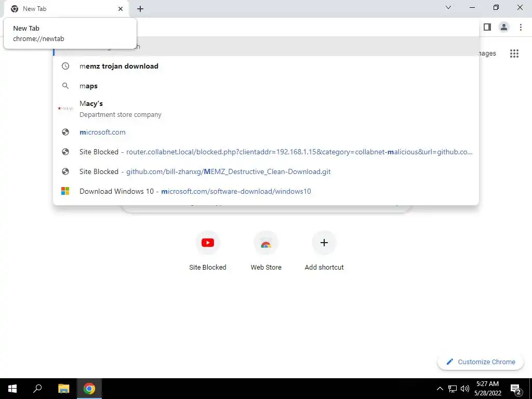Click the profile avatar icon
Image resolution: width=532 pixels, height=399 pixels.
(x=504, y=27)
